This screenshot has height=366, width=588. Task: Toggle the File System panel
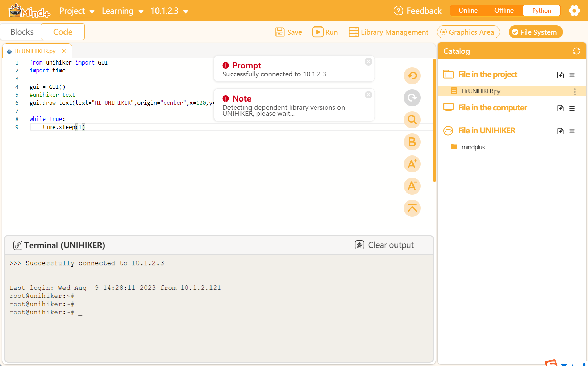535,32
